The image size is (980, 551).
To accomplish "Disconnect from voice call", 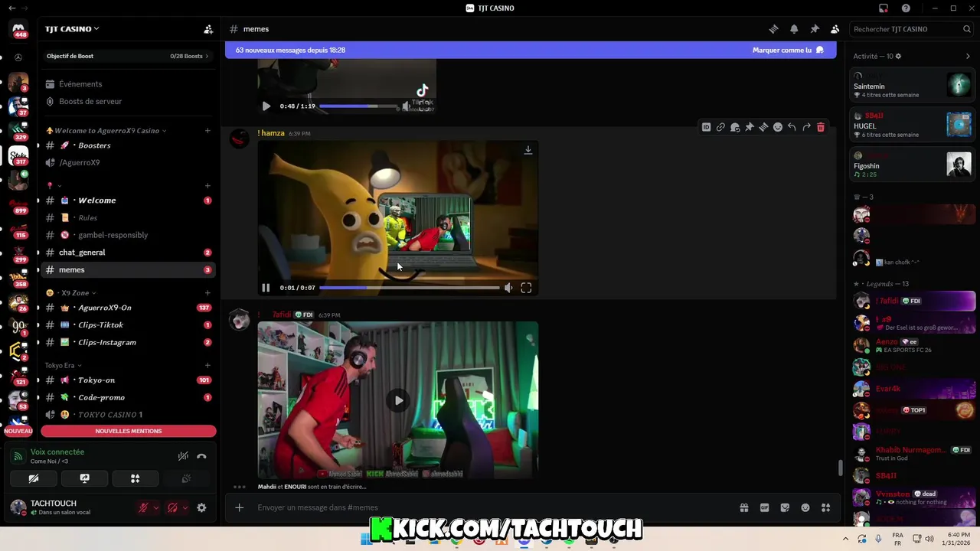I will click(201, 456).
